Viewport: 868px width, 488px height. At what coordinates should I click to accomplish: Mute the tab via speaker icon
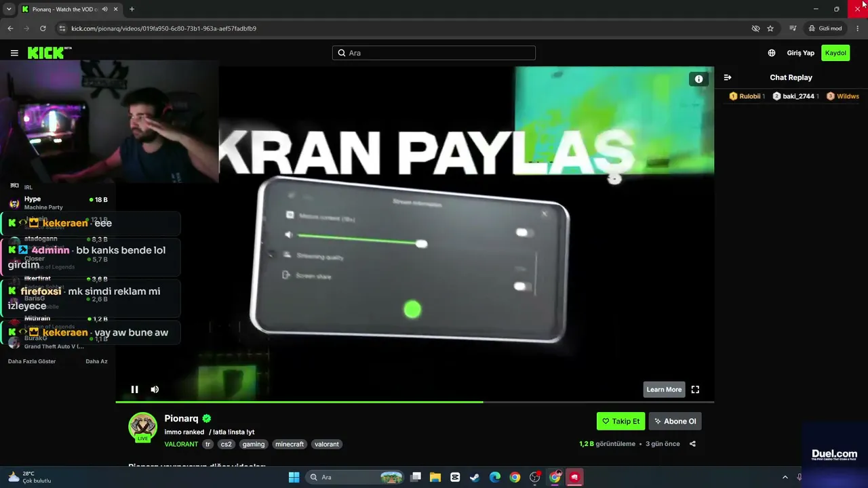coord(104,9)
